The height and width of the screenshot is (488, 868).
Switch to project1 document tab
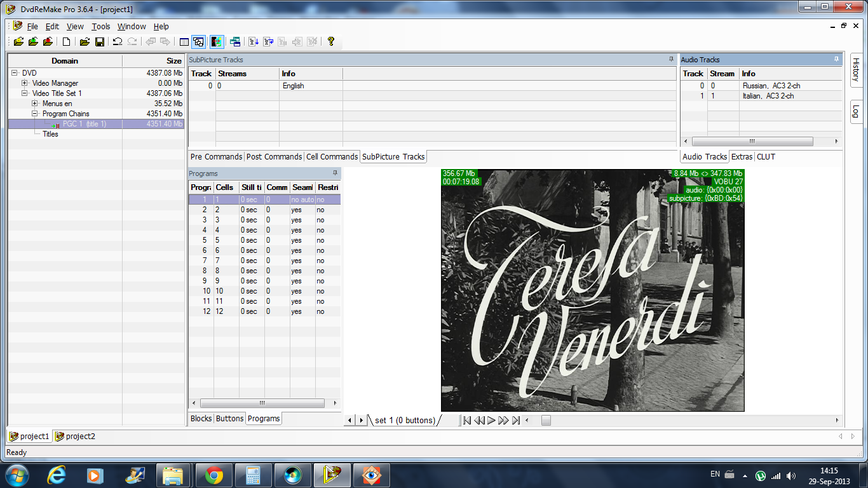pyautogui.click(x=29, y=437)
